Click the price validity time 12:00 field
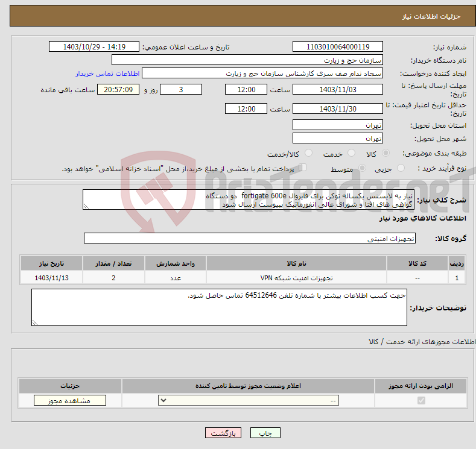The height and width of the screenshot is (449, 476). click(x=246, y=108)
